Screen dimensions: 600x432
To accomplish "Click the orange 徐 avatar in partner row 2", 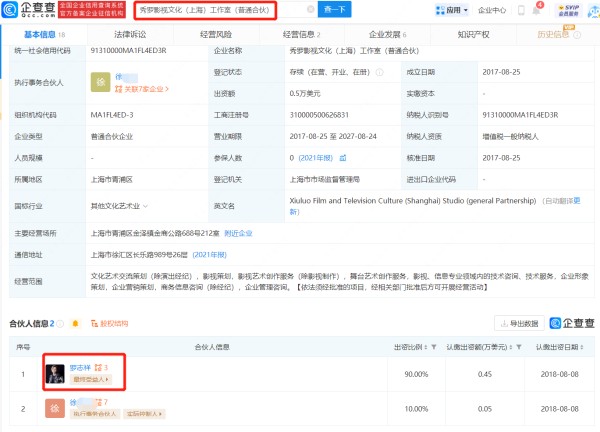I will pos(55,409).
